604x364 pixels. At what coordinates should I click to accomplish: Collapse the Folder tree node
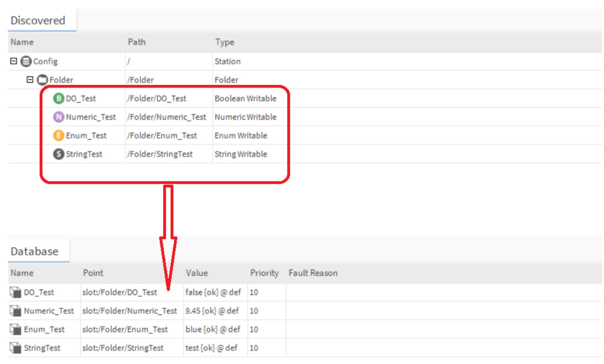coord(30,80)
